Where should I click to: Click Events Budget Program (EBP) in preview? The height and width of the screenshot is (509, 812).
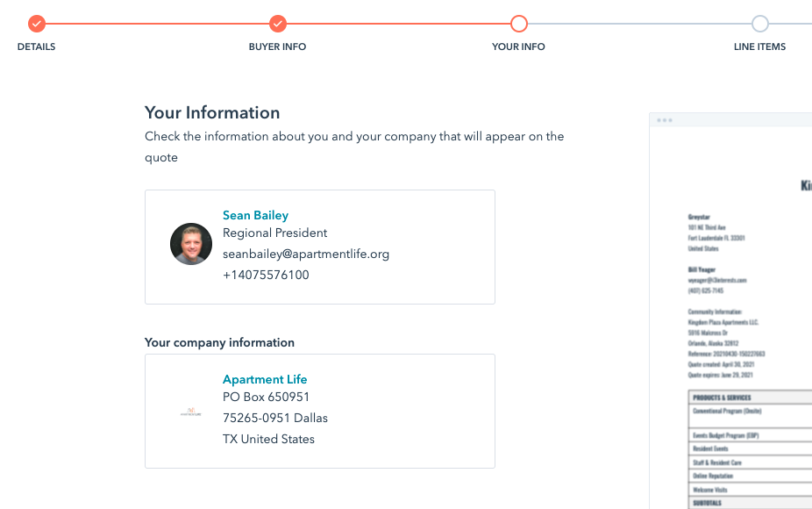point(725,435)
